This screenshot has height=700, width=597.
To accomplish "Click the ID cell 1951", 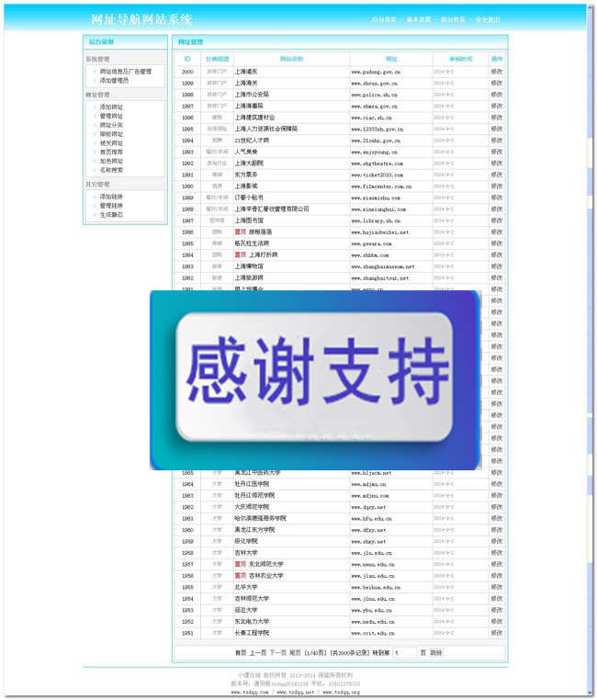I will pos(187,633).
